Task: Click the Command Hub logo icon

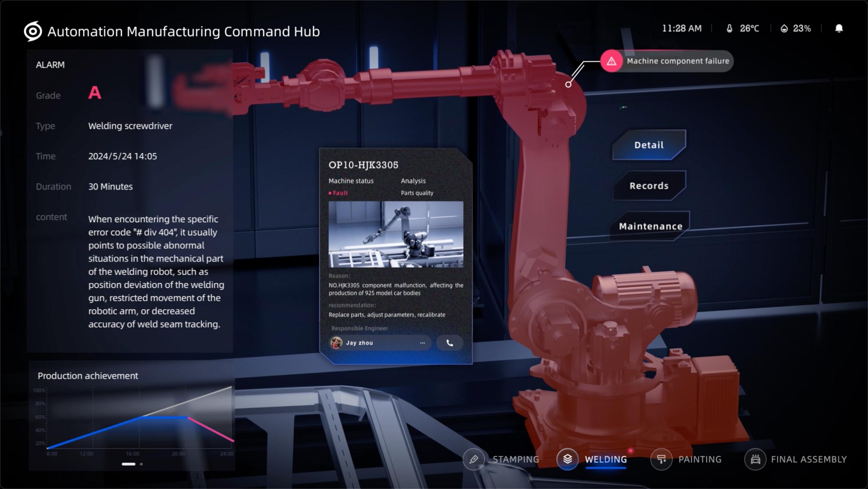Action: pyautogui.click(x=33, y=31)
